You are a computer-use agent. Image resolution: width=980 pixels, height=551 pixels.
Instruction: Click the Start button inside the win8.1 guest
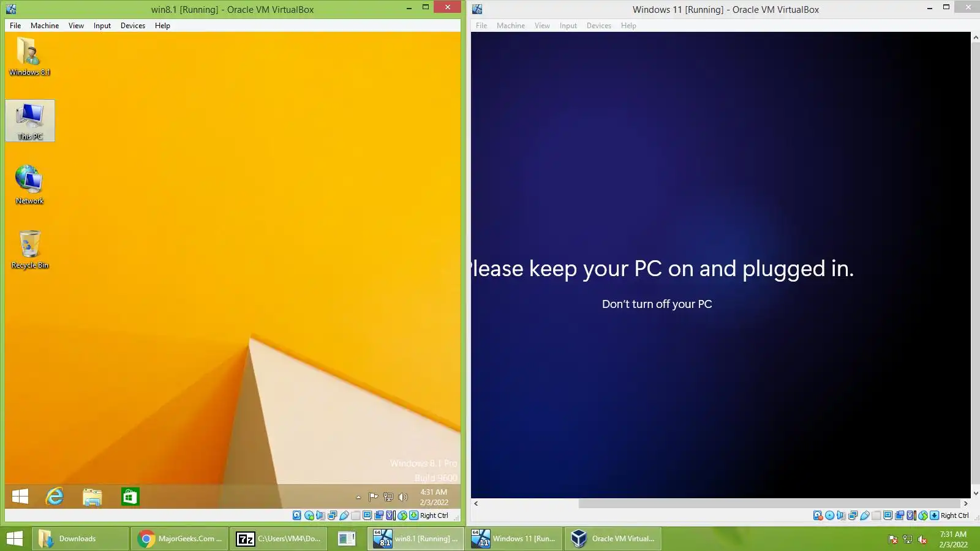pyautogui.click(x=20, y=497)
